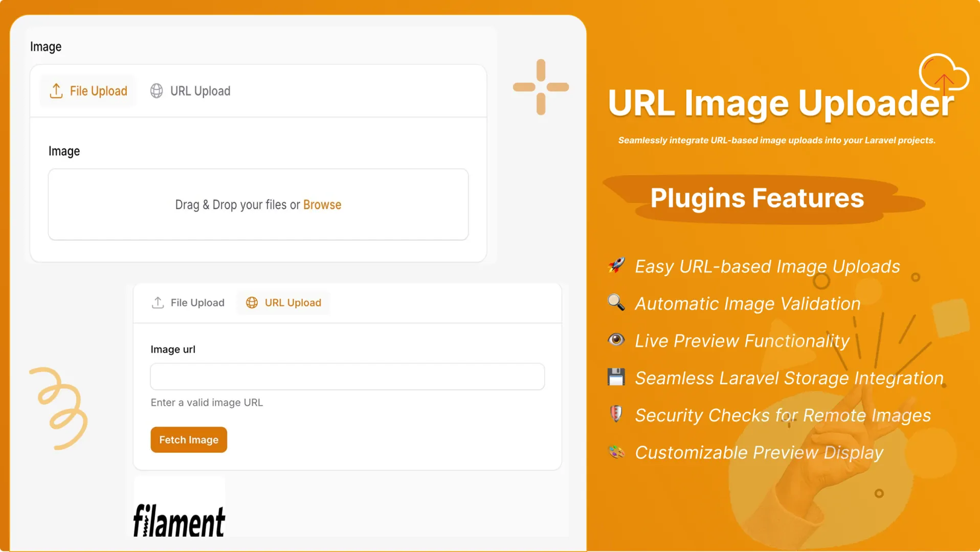Click the Drag & Drop files area
980x552 pixels.
258,204
